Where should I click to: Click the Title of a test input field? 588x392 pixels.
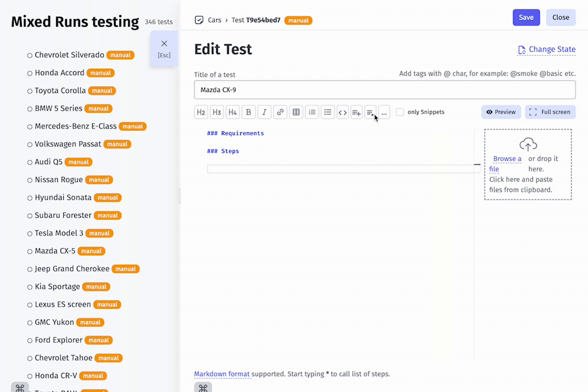[385, 90]
